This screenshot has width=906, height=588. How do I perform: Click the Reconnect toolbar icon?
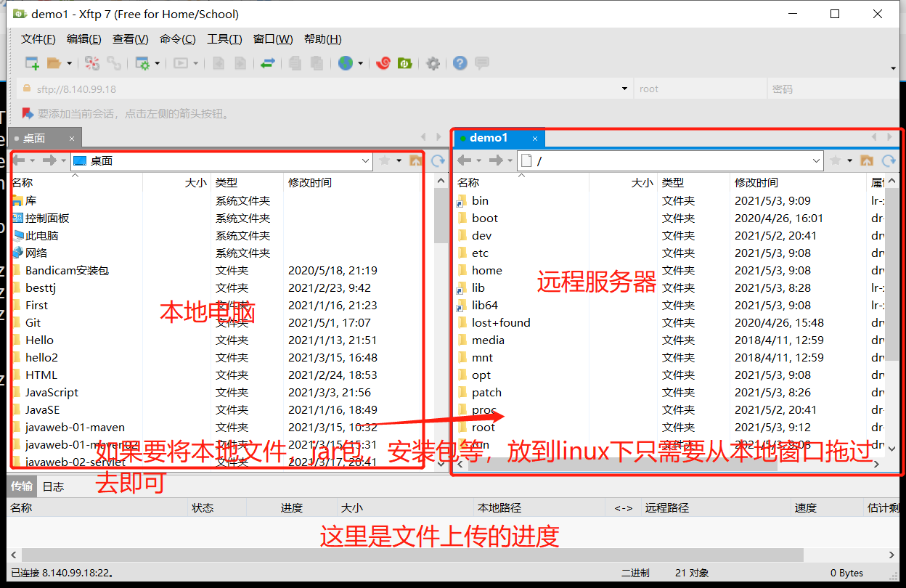[x=92, y=63]
